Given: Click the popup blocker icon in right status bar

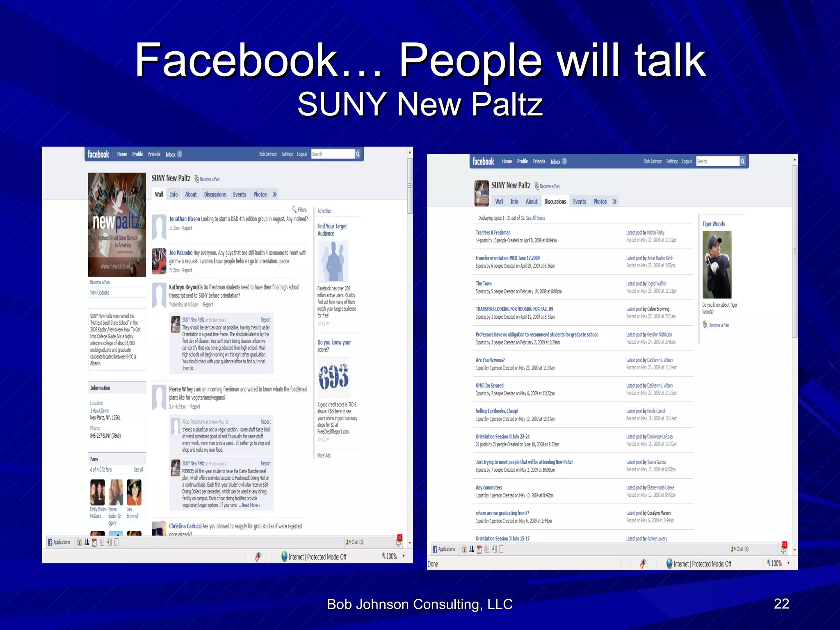Looking at the screenshot, I should [x=643, y=564].
